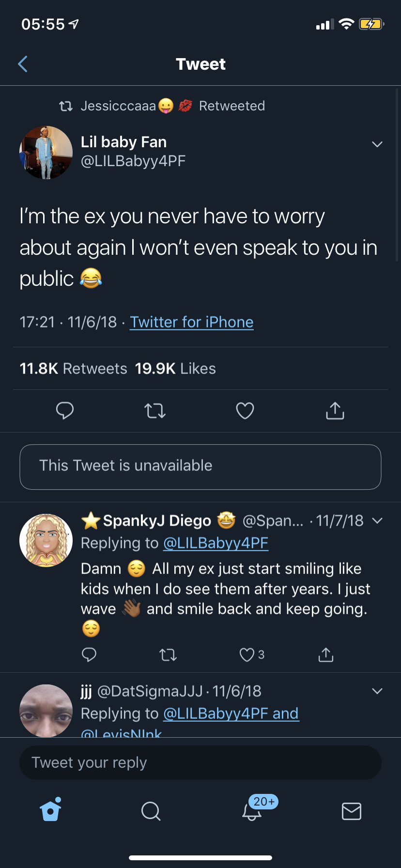Open options chevron on jjj's reply
The image size is (401, 868).
pos(377,691)
